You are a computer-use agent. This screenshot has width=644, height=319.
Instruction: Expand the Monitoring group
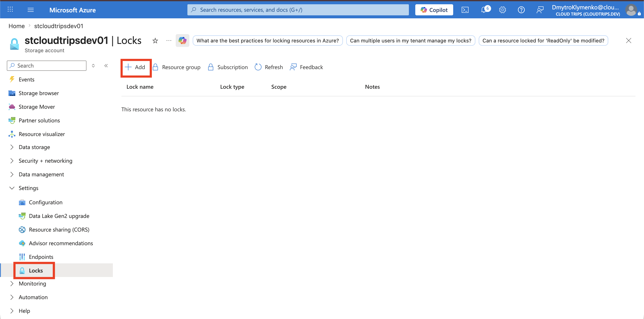click(x=32, y=284)
